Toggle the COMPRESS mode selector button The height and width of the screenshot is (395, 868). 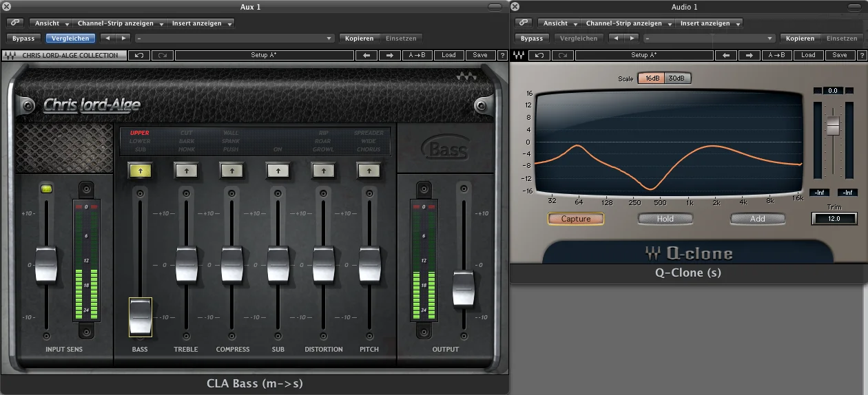(x=231, y=169)
